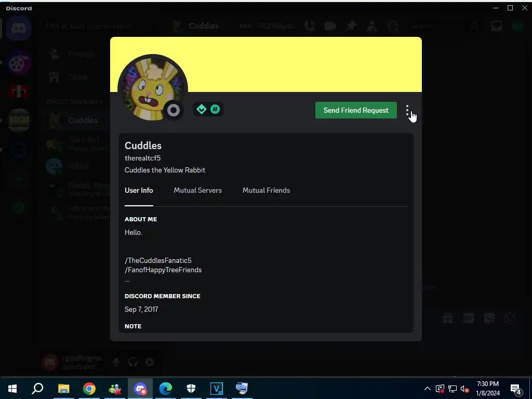Open File Explorer from the taskbar
This screenshot has height=399, width=532.
click(x=63, y=389)
